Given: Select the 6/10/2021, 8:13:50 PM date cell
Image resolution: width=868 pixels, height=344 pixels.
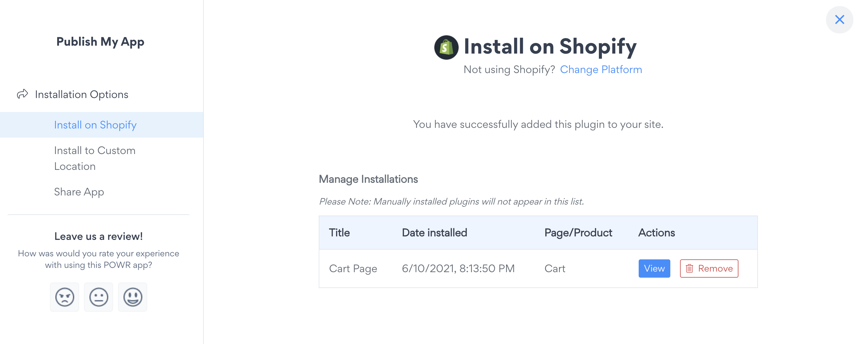Looking at the screenshot, I should 458,269.
